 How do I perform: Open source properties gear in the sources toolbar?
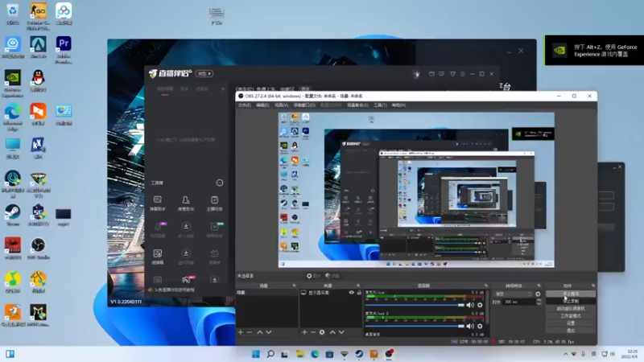point(322,332)
